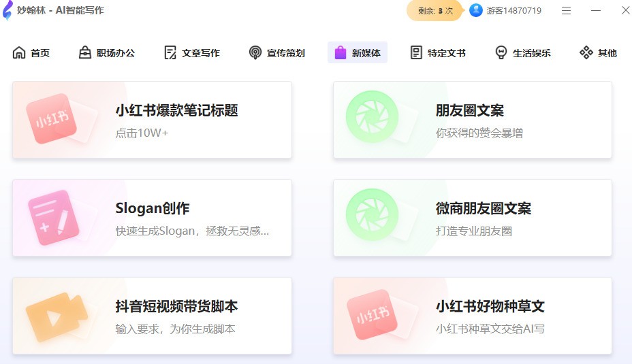This screenshot has height=364, width=632.
Task: Minimize the 妙翰林 window
Action: point(596,10)
